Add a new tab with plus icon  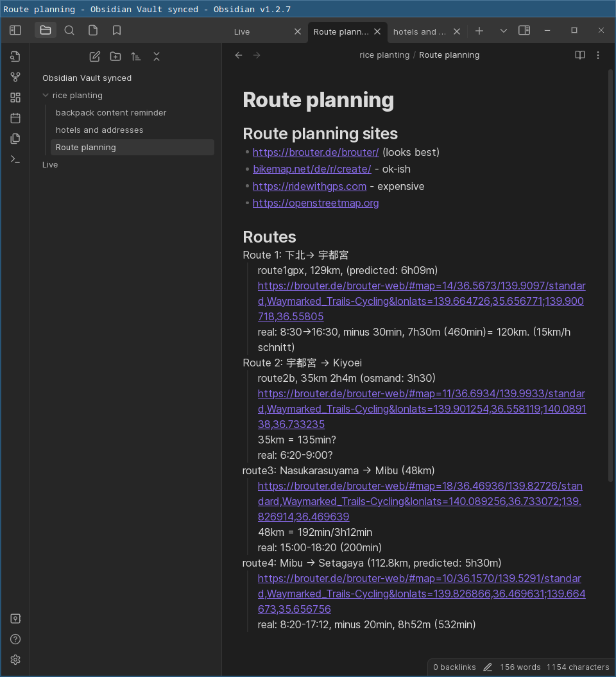(479, 31)
